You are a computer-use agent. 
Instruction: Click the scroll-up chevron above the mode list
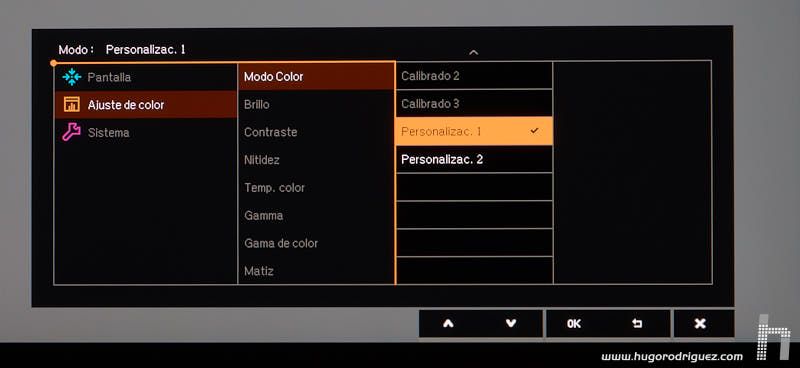tap(473, 52)
